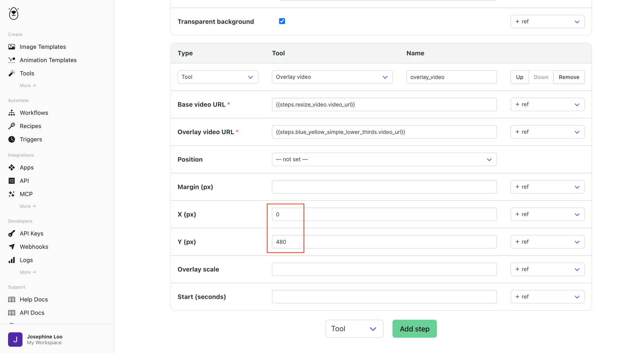
Task: Open the Webhooks page
Action: [x=34, y=247]
